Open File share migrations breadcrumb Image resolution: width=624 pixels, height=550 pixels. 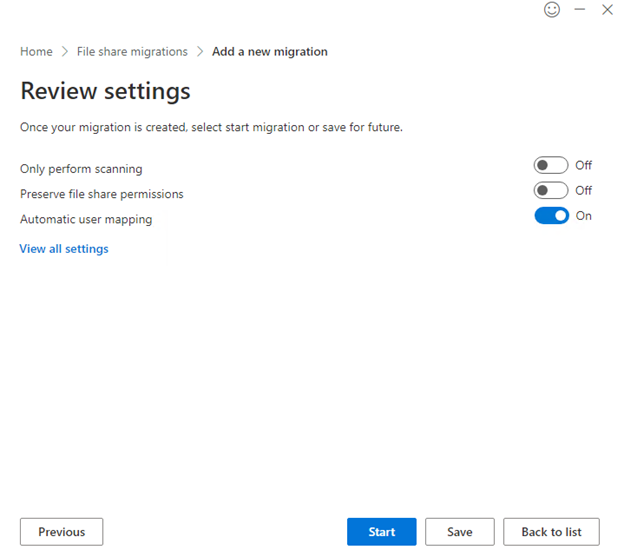click(132, 52)
